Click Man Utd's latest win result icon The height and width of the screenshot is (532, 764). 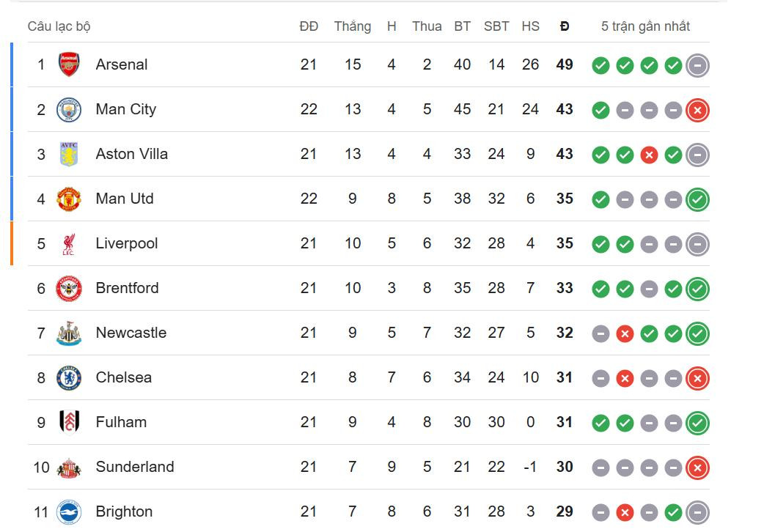(697, 199)
